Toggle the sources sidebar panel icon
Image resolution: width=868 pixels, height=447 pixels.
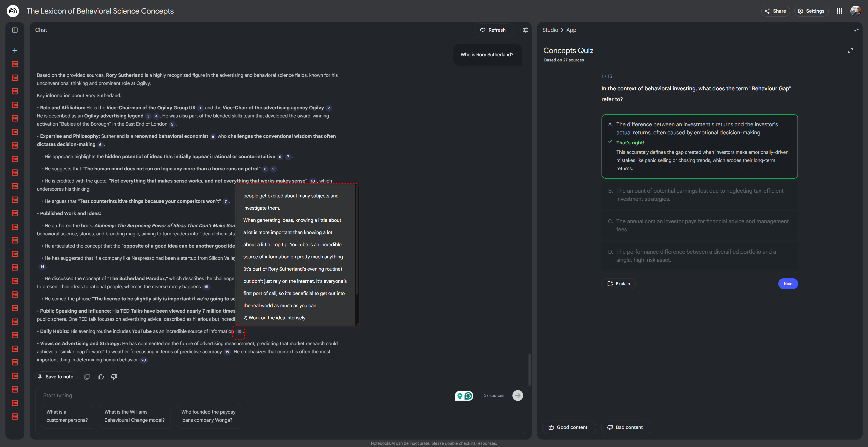coord(15,30)
